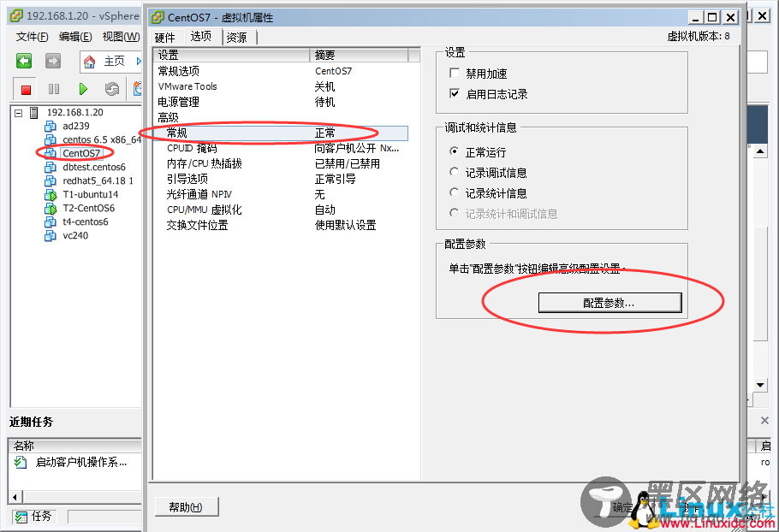Screen dimensions: 779x532
Task: Select t4-centos6 in inventory tree
Action: click(x=86, y=222)
